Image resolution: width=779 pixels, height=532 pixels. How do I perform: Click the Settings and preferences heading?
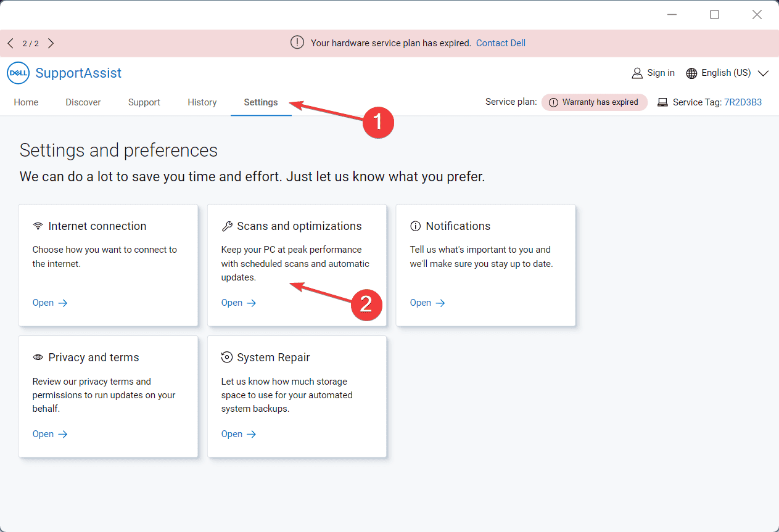pyautogui.click(x=118, y=150)
